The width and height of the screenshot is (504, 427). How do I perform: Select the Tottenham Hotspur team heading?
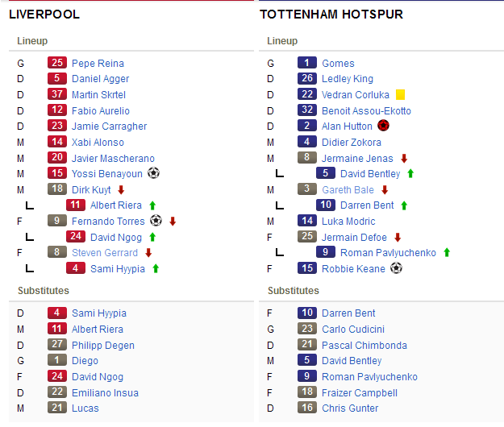[331, 15]
